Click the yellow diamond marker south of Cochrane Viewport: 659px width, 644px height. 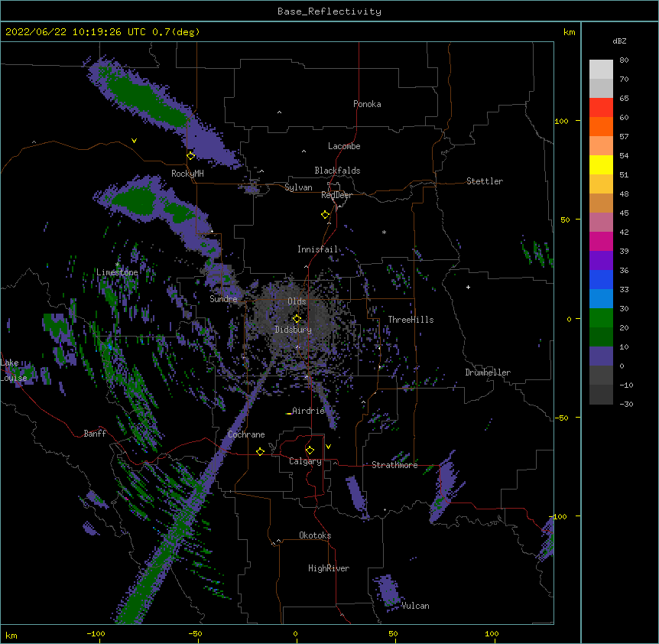260,451
